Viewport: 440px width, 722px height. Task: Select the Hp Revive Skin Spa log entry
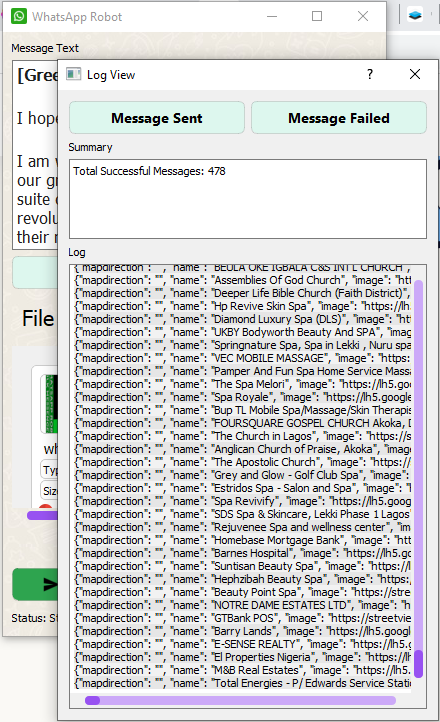(243, 306)
